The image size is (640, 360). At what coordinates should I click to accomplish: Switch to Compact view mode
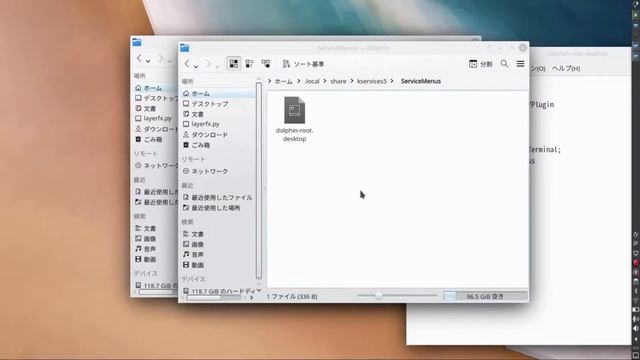click(249, 64)
